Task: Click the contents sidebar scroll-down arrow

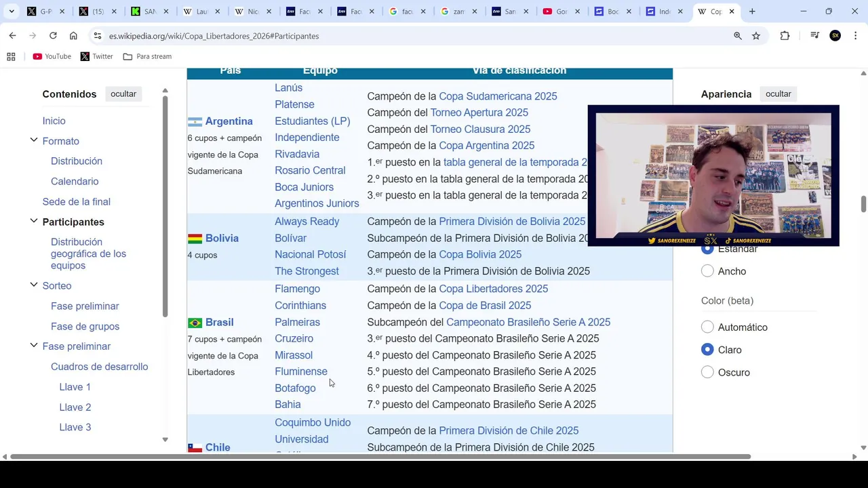Action: pyautogui.click(x=165, y=440)
